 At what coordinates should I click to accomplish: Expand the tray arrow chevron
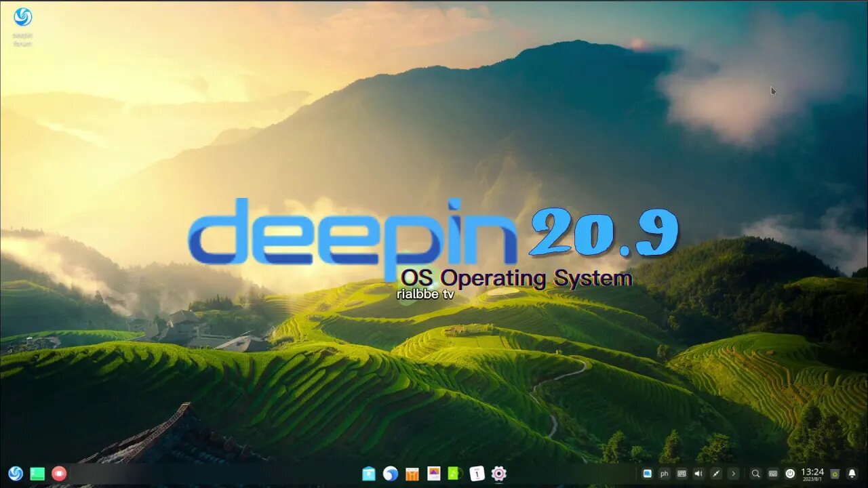(x=732, y=474)
